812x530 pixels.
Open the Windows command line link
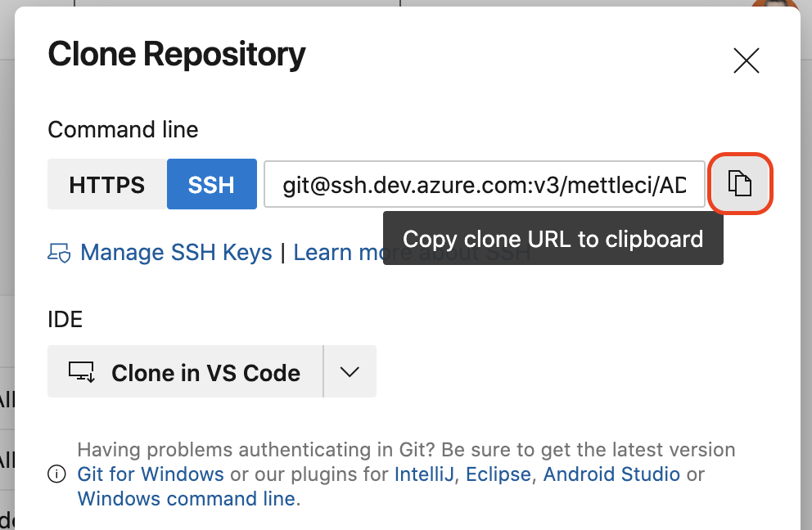187,499
